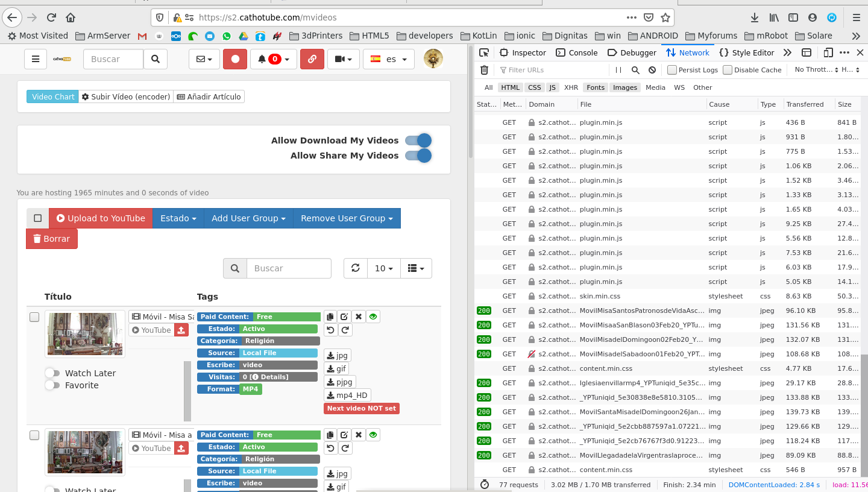The width and height of the screenshot is (868, 492).
Task: Open the edit icon for the first video
Action: coord(344,316)
